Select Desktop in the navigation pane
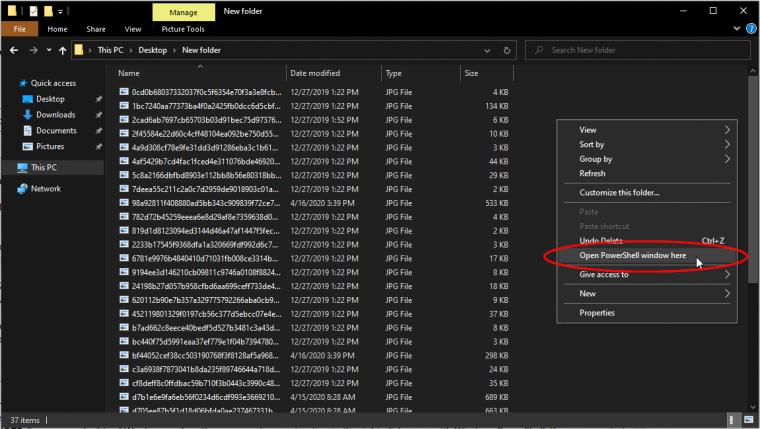Screen dimensions: 760x429 coord(50,99)
